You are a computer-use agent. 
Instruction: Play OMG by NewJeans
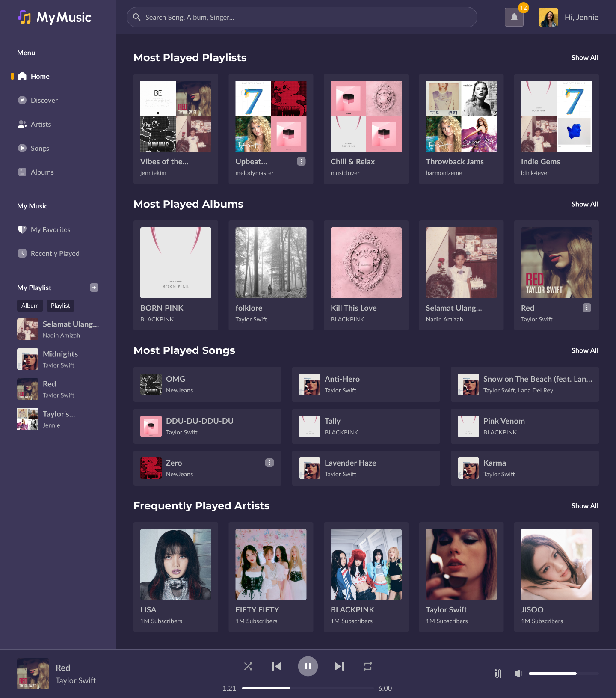pos(207,384)
